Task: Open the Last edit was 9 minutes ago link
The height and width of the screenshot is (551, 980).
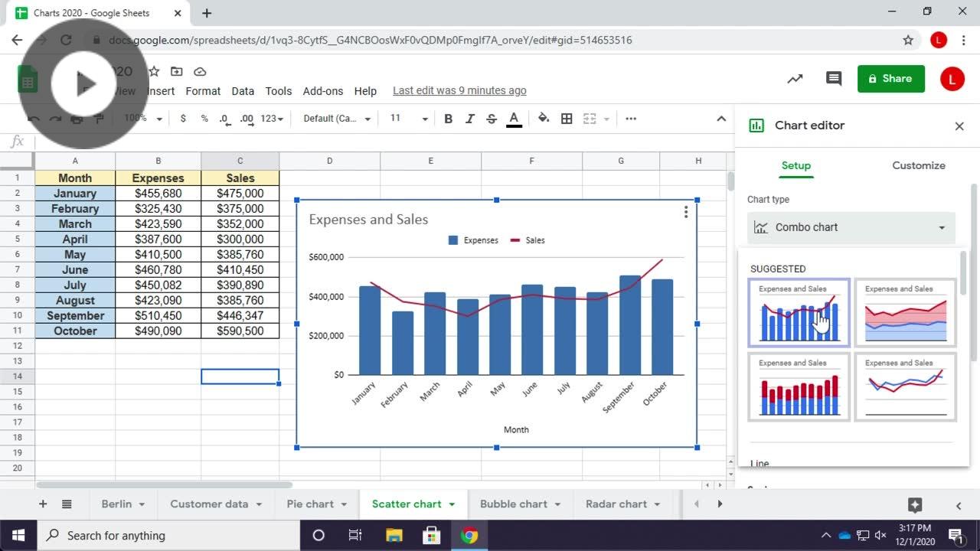Action: click(459, 90)
